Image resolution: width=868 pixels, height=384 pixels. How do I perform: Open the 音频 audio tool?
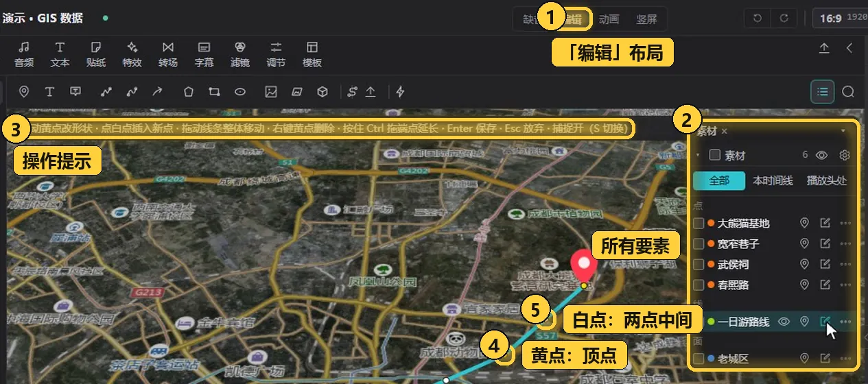24,54
